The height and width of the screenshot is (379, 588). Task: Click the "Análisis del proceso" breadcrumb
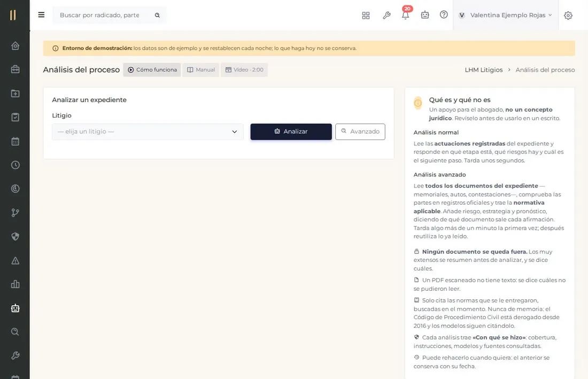[545, 69]
